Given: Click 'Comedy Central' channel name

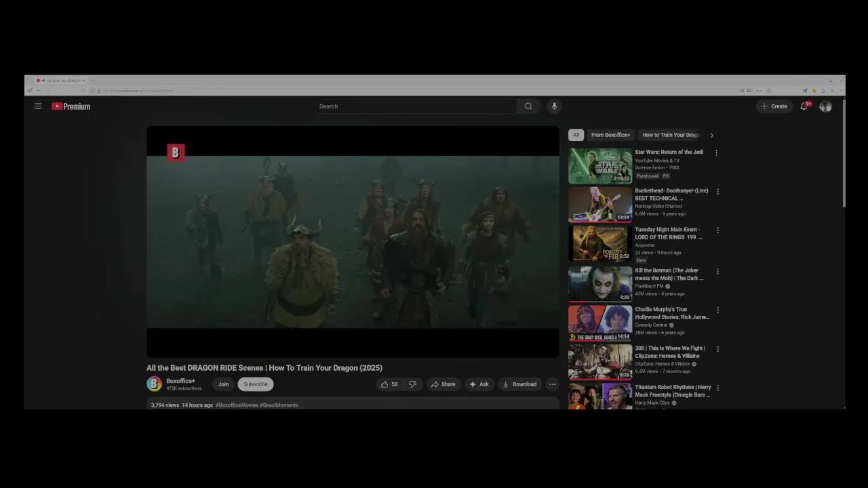Looking at the screenshot, I should pos(651,325).
